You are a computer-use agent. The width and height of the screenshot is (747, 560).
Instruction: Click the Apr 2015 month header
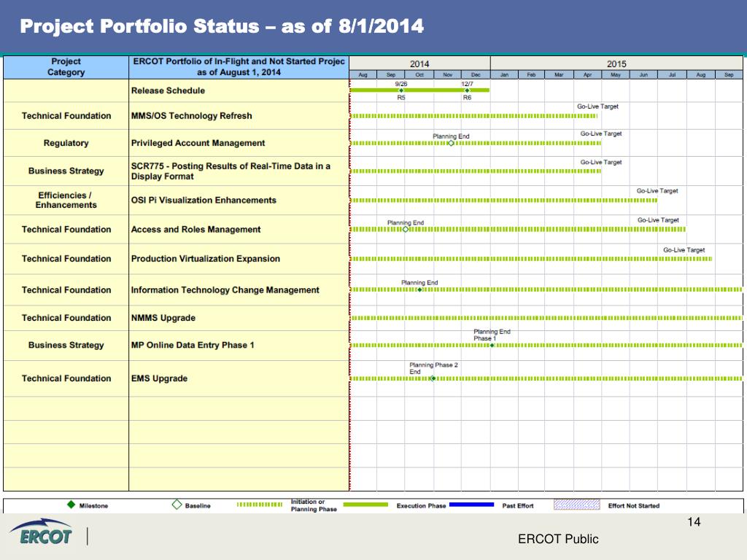coord(588,75)
